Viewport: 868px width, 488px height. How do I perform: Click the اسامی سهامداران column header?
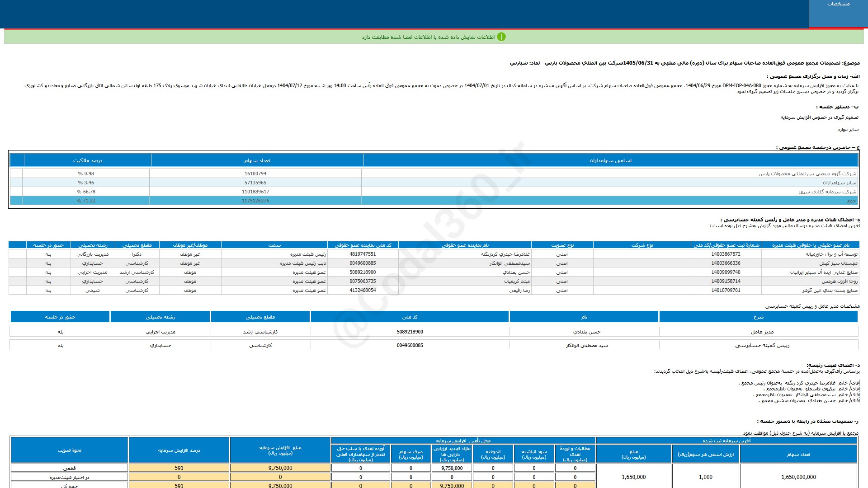(x=610, y=160)
